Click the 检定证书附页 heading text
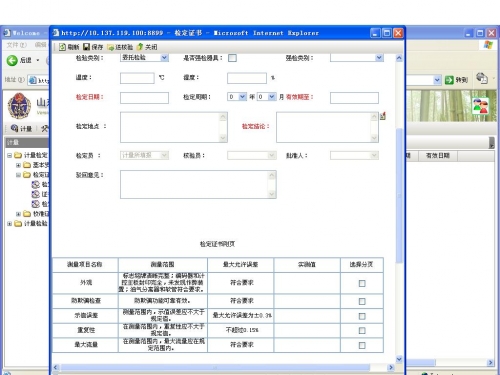The image size is (500, 375). [217, 244]
